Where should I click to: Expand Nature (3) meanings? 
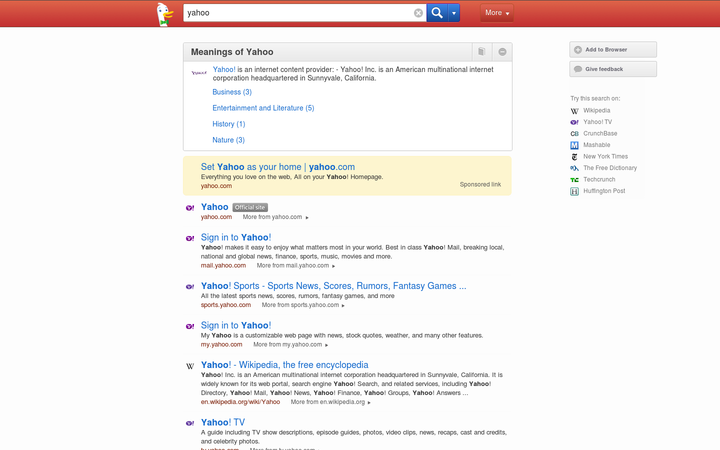pyautogui.click(x=228, y=140)
